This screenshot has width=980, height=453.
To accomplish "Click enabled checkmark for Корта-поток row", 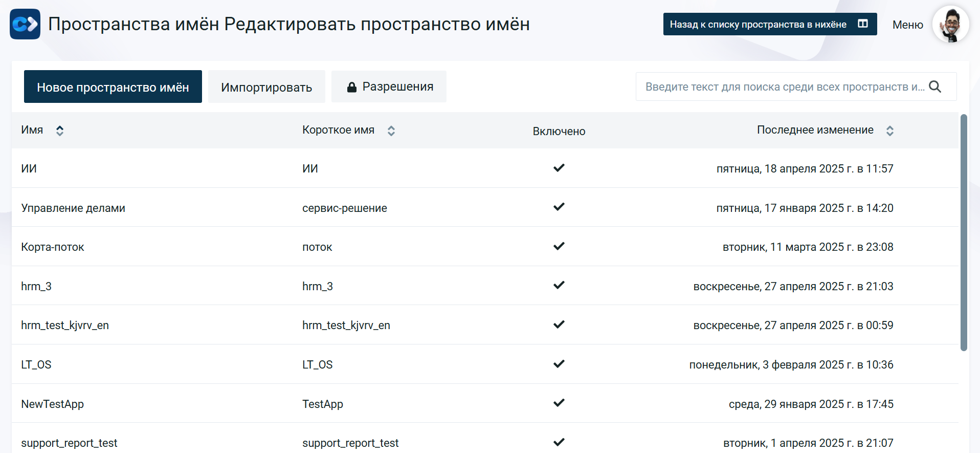I will coord(559,246).
